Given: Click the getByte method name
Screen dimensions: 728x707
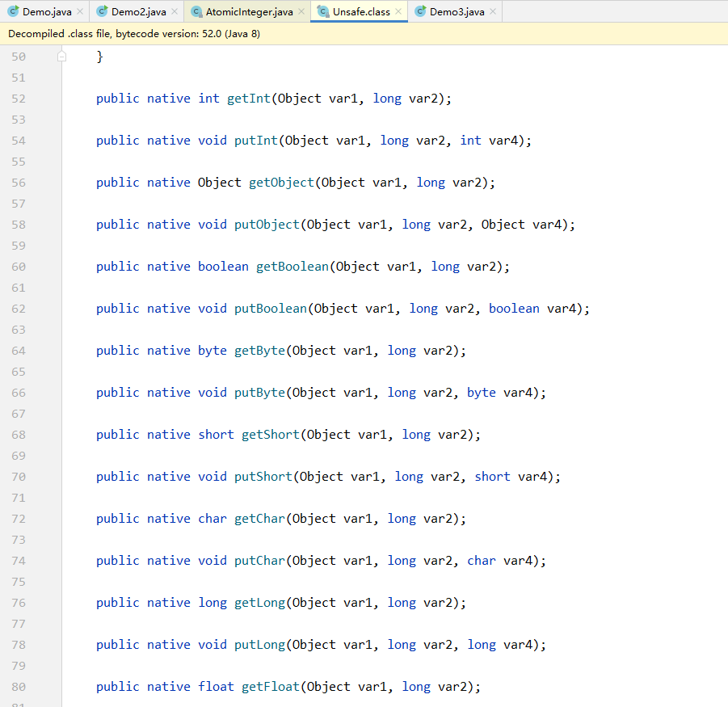Looking at the screenshot, I should coord(259,351).
